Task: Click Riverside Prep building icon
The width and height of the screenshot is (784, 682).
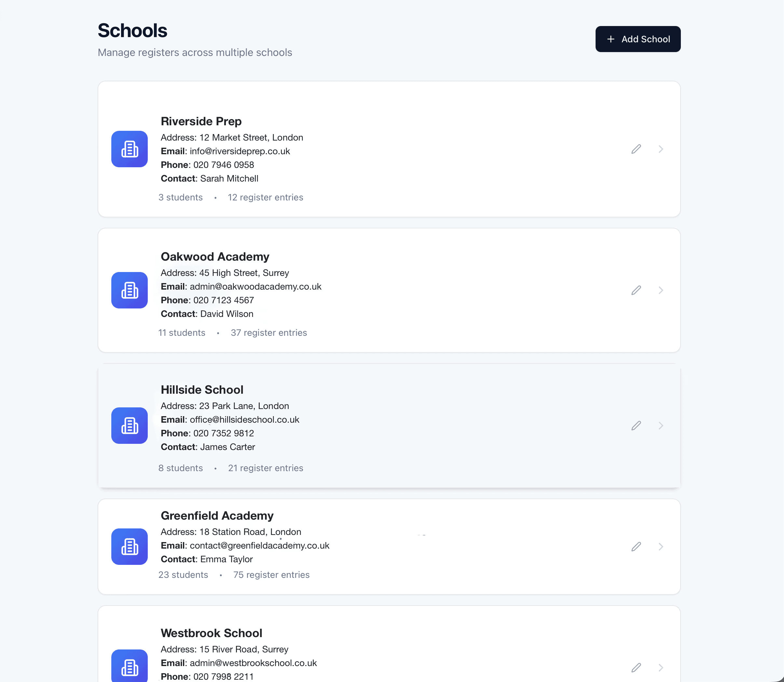Action: pyautogui.click(x=130, y=149)
